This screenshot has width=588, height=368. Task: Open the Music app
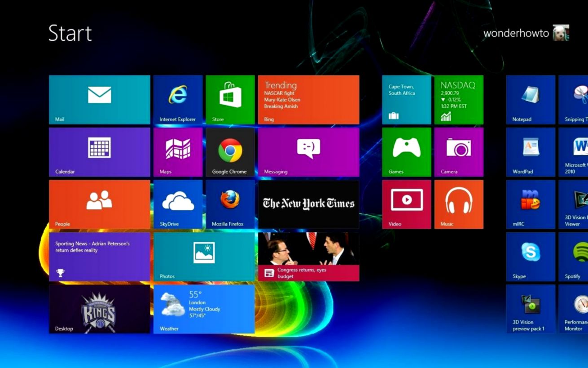459,204
